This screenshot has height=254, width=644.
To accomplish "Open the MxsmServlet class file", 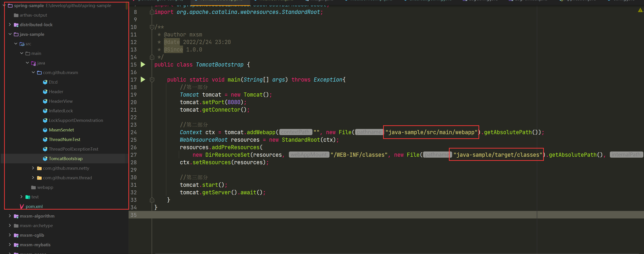I will (x=61, y=130).
